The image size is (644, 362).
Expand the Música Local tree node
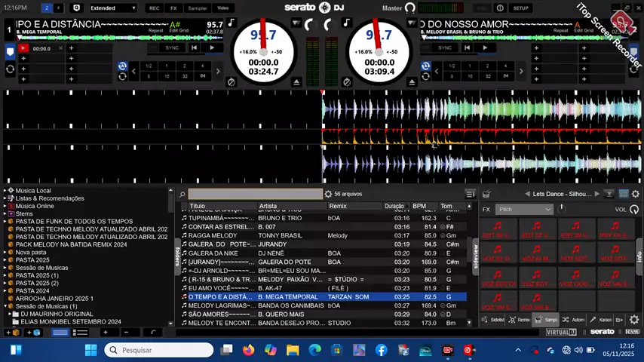[5, 190]
